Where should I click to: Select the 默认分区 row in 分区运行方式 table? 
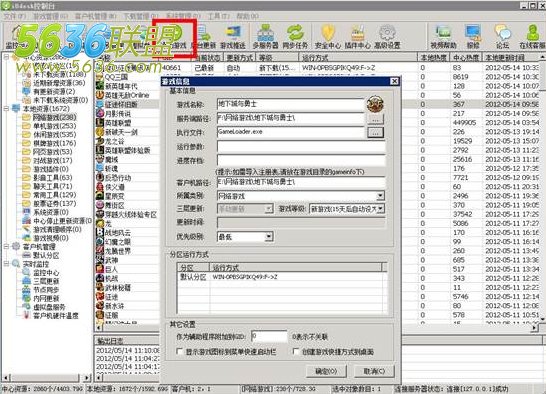[x=281, y=277]
